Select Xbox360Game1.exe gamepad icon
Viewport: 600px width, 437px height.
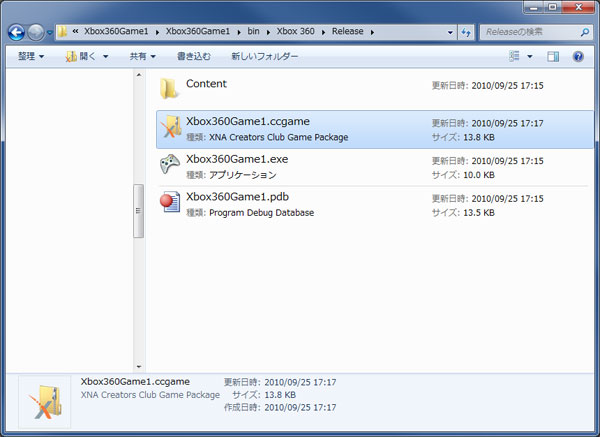pos(170,164)
